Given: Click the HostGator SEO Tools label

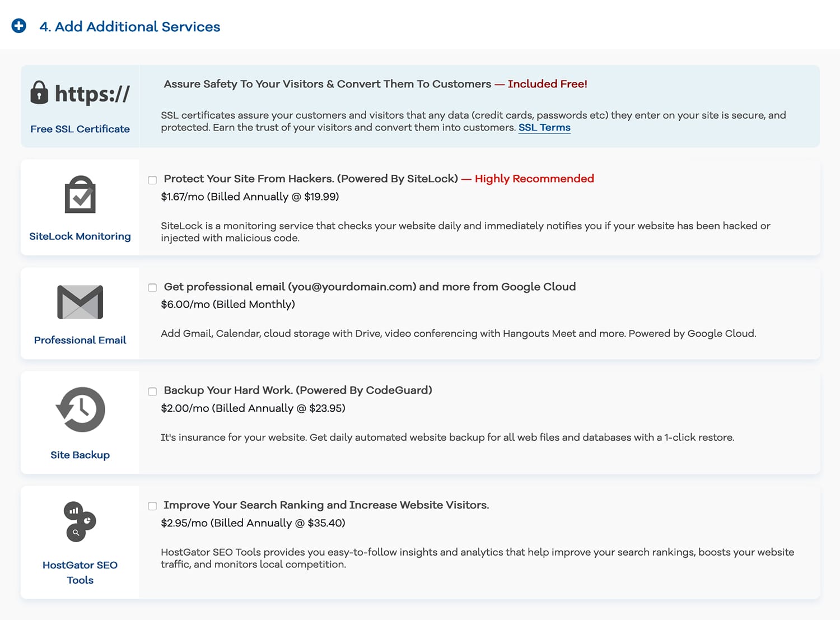Looking at the screenshot, I should 80,572.
